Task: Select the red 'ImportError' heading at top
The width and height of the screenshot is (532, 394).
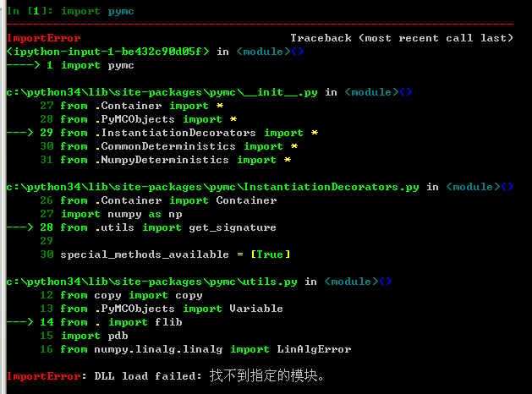Action: 44,38
